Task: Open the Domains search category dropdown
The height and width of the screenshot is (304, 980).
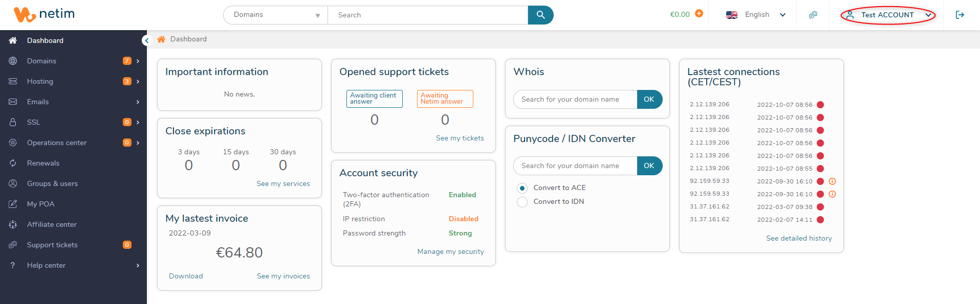Action: 276,15
